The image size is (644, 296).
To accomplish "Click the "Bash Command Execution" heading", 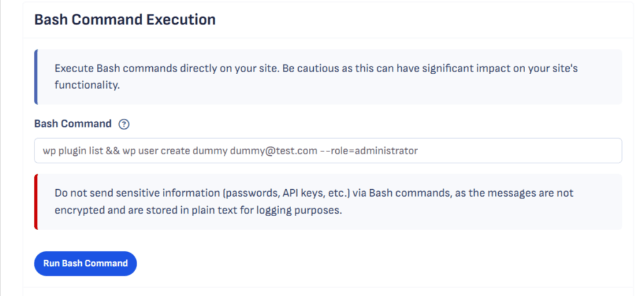I will 125,19.
